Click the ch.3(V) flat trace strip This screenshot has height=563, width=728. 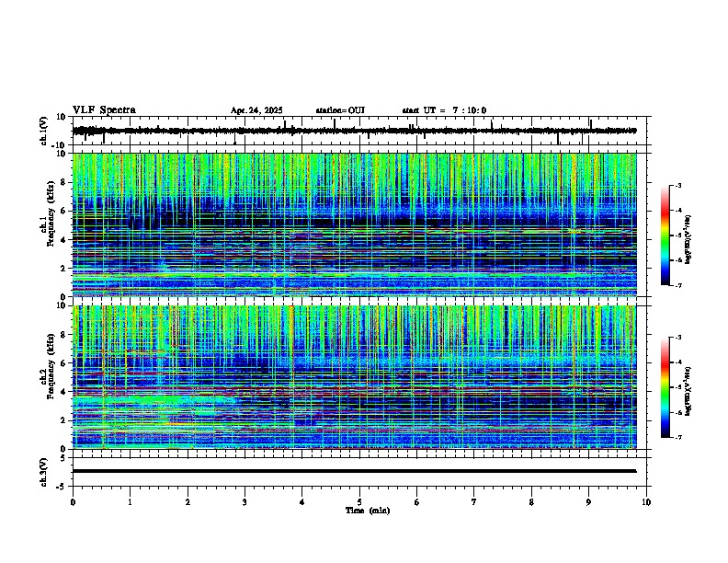point(354,472)
